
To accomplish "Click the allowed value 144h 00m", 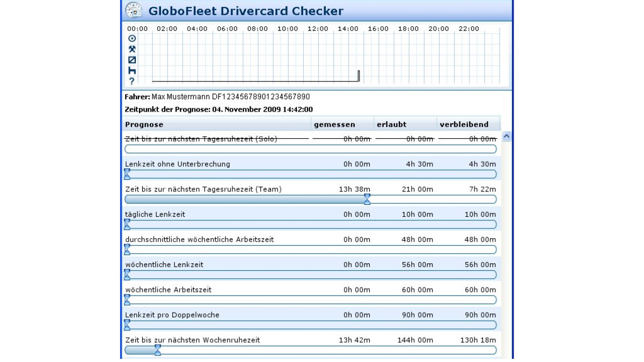I will 415,341.
